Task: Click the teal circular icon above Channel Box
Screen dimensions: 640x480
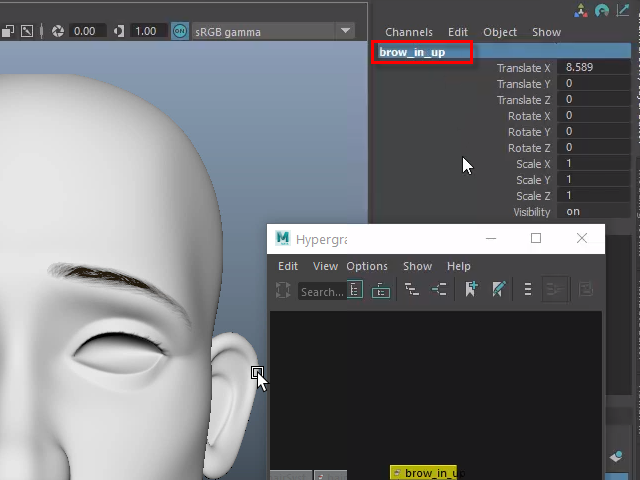Action: click(x=602, y=11)
